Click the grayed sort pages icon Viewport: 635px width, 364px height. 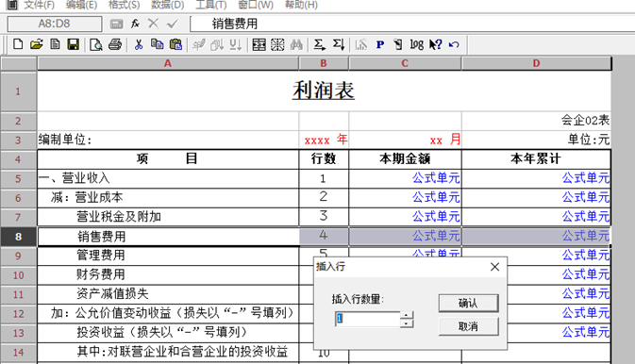tap(217, 44)
